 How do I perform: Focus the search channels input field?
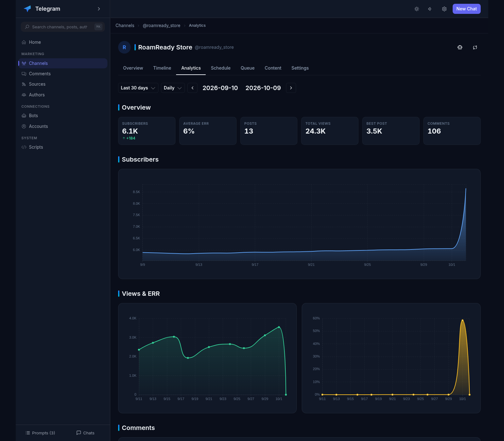click(x=63, y=27)
